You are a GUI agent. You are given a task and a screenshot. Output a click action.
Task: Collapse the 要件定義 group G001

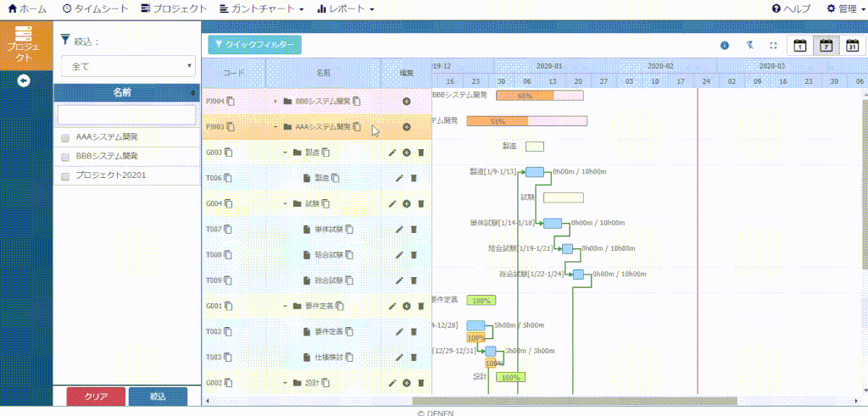tap(287, 306)
